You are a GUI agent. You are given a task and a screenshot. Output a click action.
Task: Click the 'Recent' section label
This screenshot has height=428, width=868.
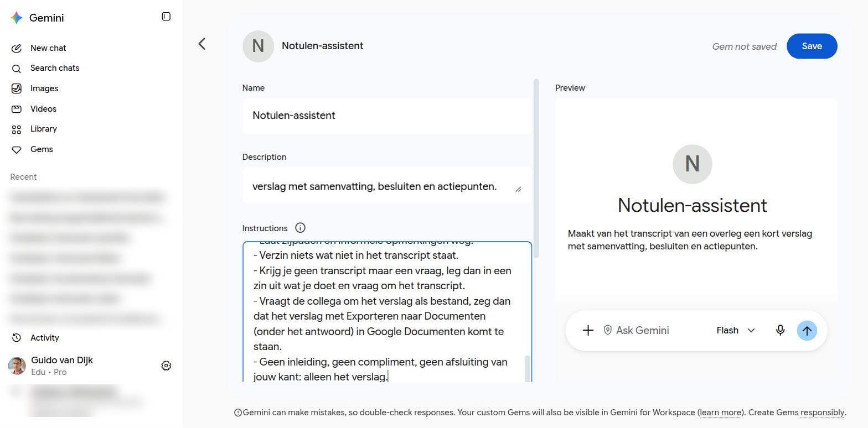click(23, 177)
